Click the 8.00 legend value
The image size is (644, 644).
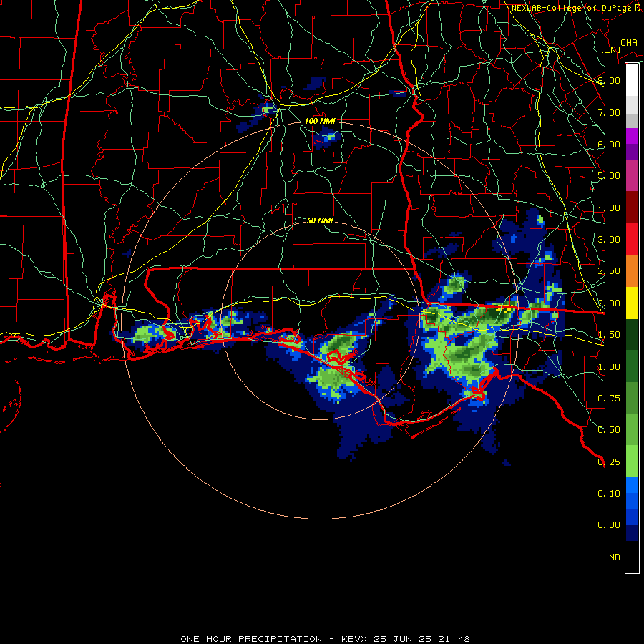tap(609, 80)
